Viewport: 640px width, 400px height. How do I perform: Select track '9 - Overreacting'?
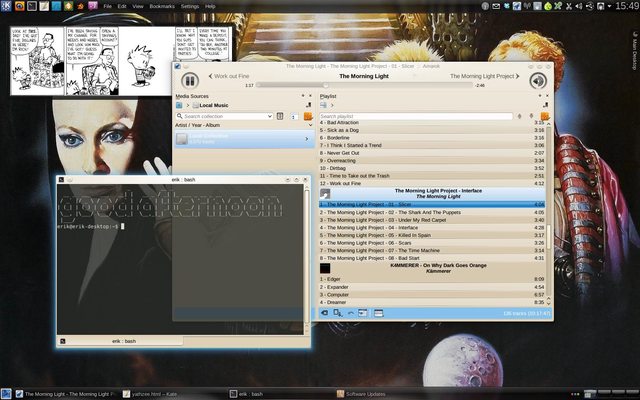[432, 161]
